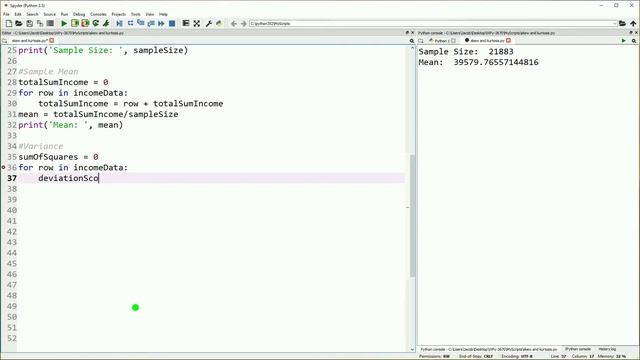
Task: Close the editor pane
Action: [412, 32]
